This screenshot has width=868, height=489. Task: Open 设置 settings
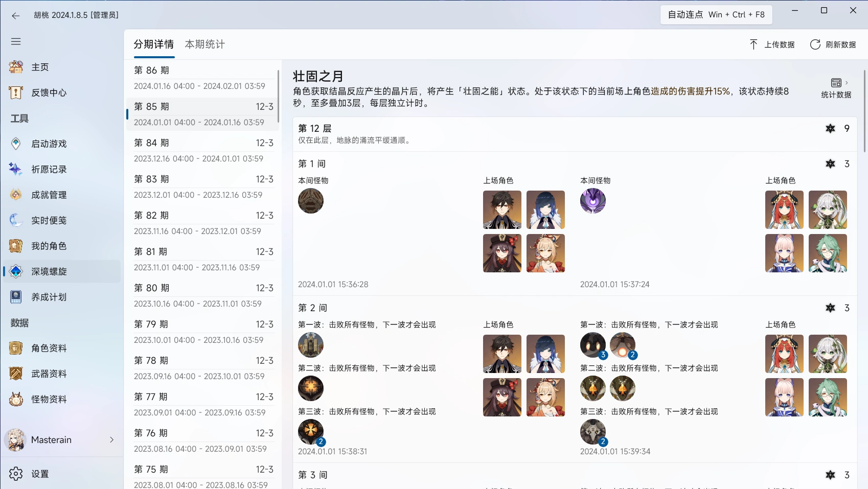coord(61,474)
